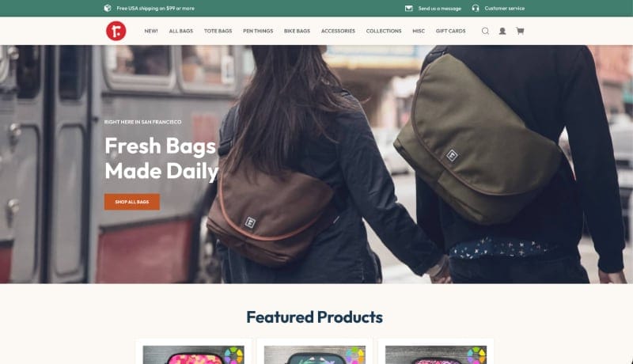The width and height of the screenshot is (633, 364).
Task: Click the envelope message icon
Action: (408, 8)
